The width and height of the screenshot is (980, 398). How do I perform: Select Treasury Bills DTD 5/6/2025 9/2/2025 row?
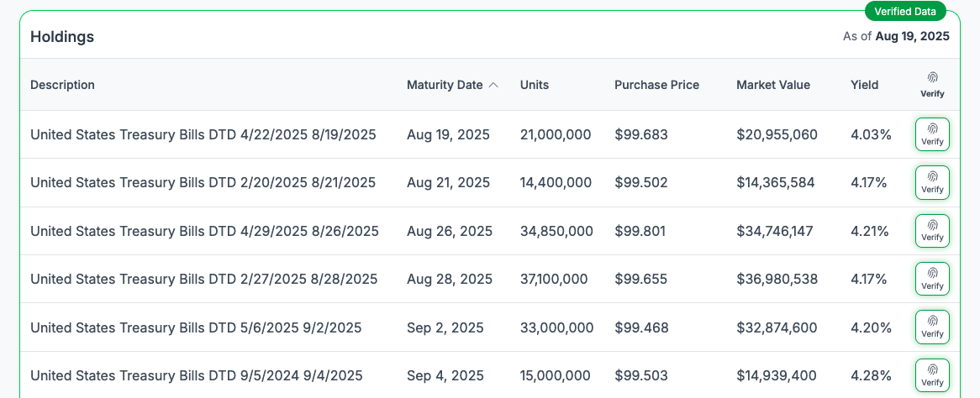196,327
